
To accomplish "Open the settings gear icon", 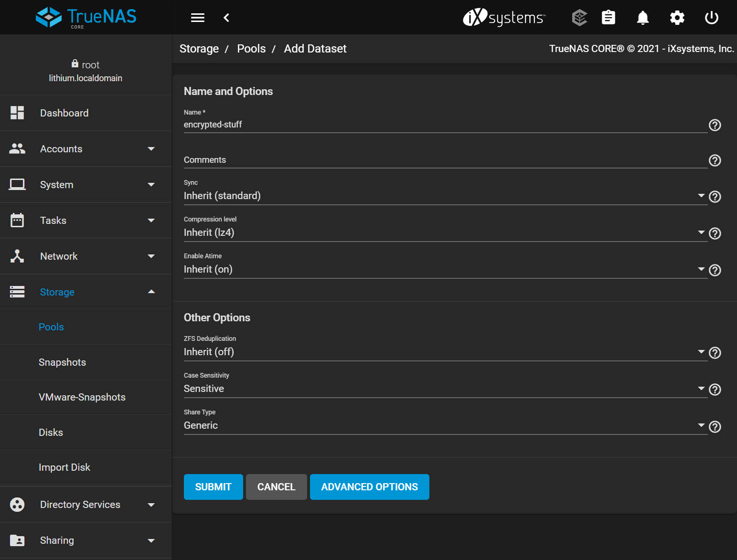I will click(x=677, y=18).
